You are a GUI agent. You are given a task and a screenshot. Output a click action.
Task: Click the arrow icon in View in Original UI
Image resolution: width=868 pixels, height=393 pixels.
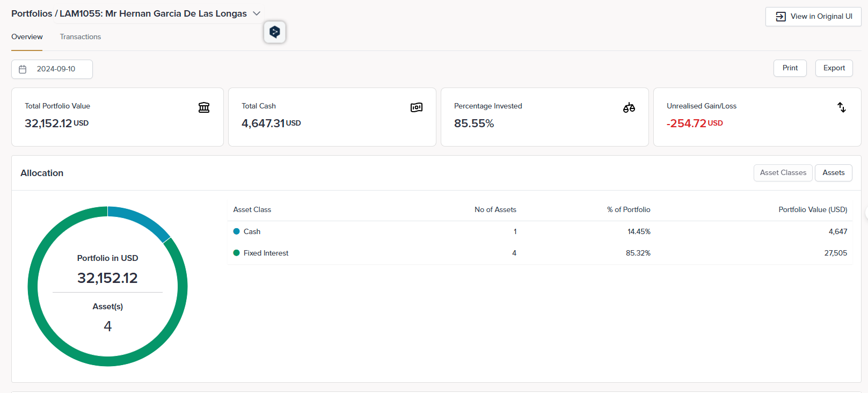(x=781, y=17)
